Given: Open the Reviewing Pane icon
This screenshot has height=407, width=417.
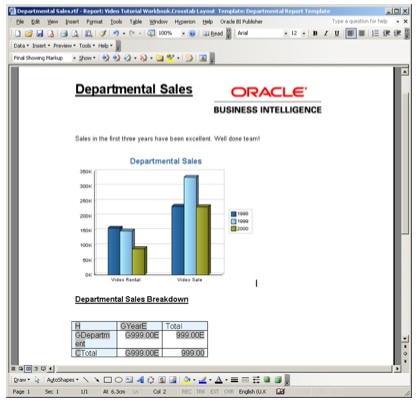Looking at the screenshot, I should tap(203, 58).
